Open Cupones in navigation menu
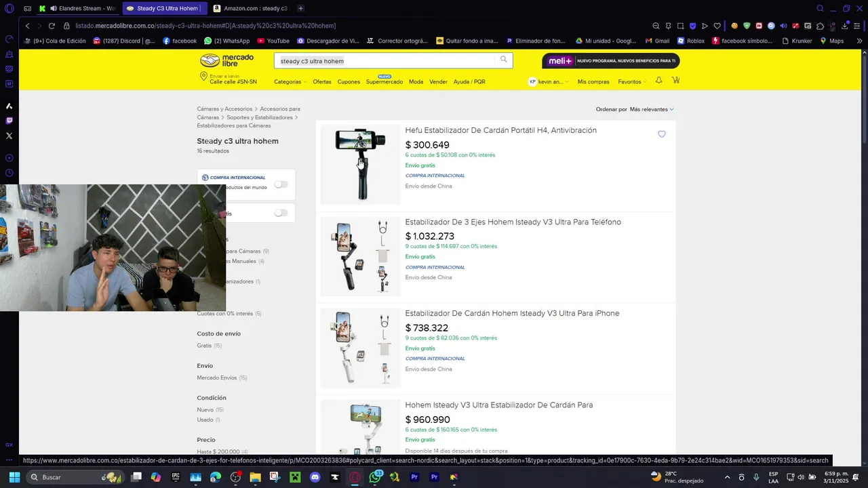 click(x=349, y=81)
